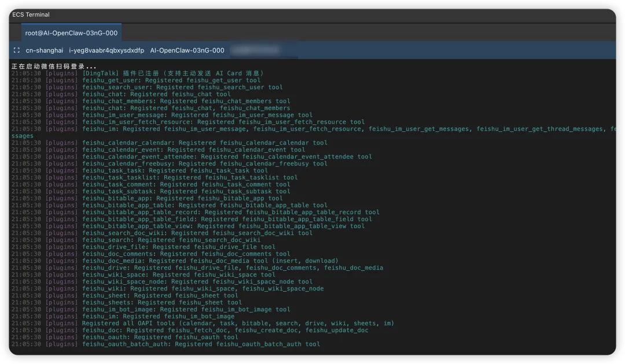Click the feishu_calendar_freebusy log line

(170, 164)
